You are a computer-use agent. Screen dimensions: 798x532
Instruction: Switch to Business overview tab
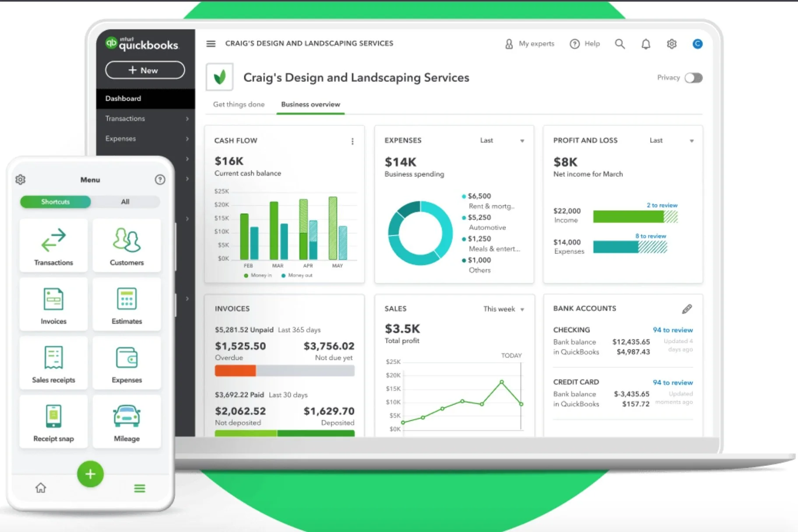(310, 104)
